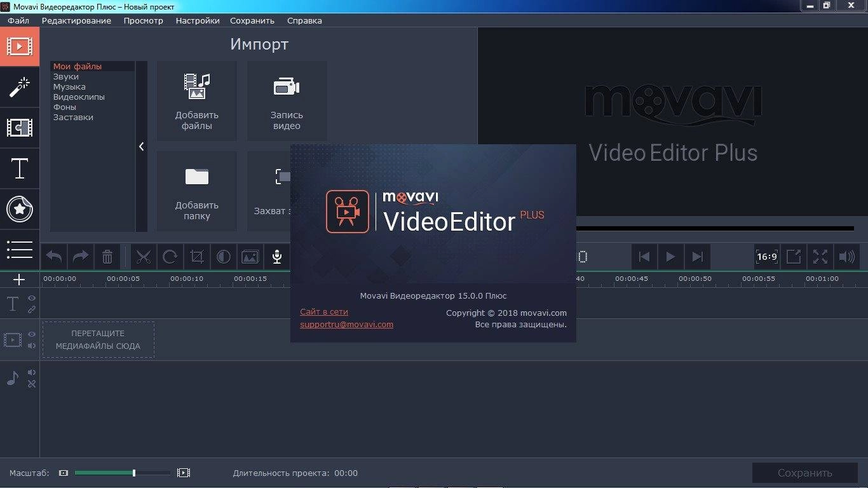Click the 00:00:50 mark on timeline ruler

pyautogui.click(x=695, y=278)
